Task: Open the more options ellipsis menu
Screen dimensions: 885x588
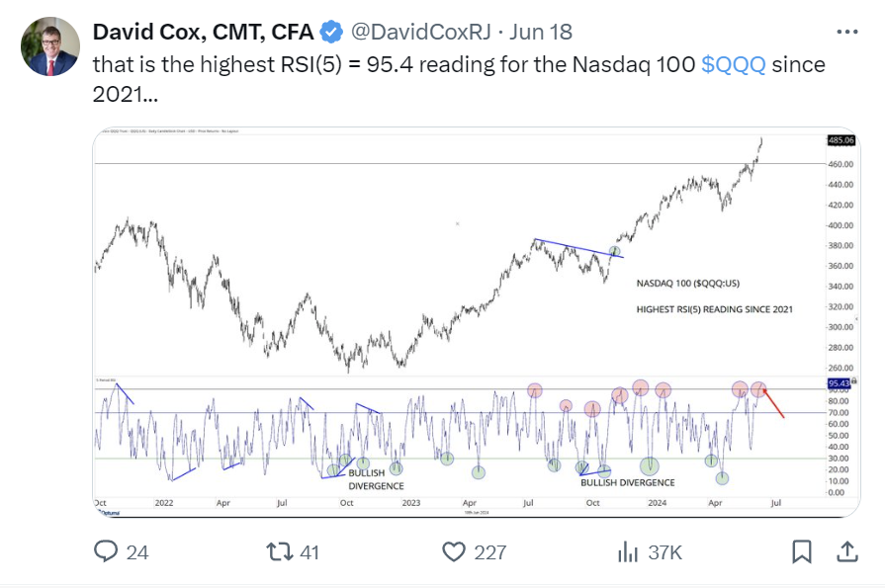Action: pyautogui.click(x=845, y=32)
